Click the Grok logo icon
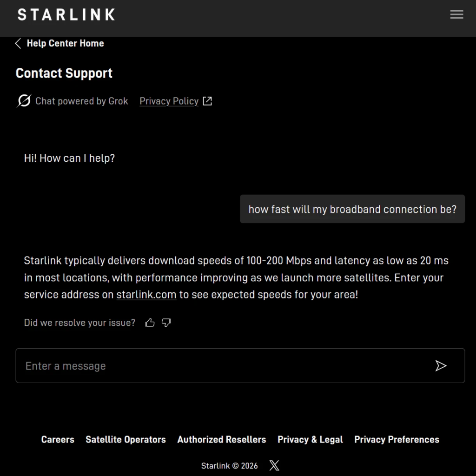Image resolution: width=476 pixels, height=476 pixels. 24,101
